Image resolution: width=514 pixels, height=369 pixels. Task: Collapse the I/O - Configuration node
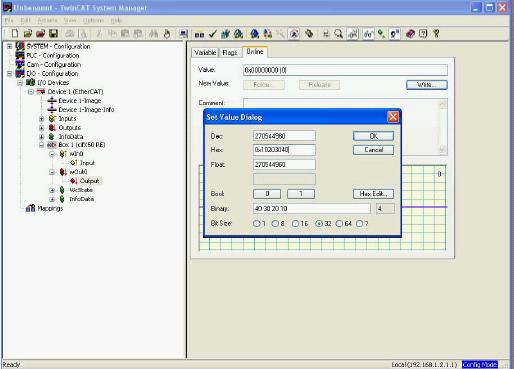pyautogui.click(x=10, y=73)
